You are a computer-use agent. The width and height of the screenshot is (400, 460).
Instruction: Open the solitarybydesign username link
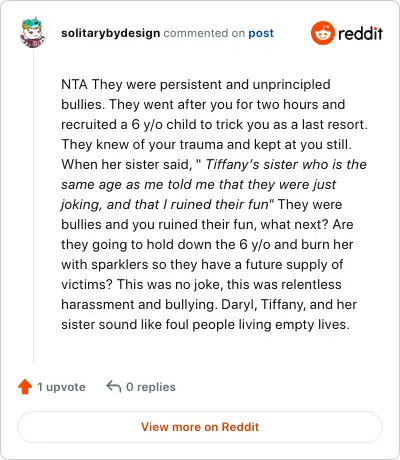tap(111, 33)
